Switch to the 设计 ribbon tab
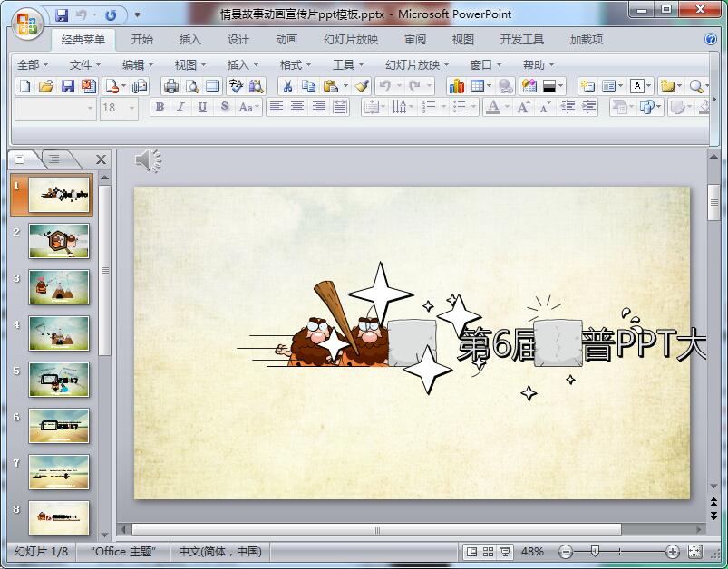This screenshot has width=728, height=569. [238, 40]
